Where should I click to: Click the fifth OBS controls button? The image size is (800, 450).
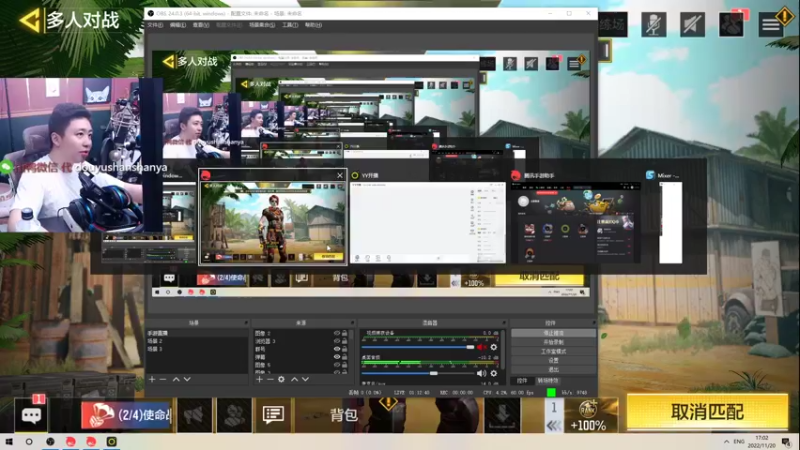coord(553,369)
